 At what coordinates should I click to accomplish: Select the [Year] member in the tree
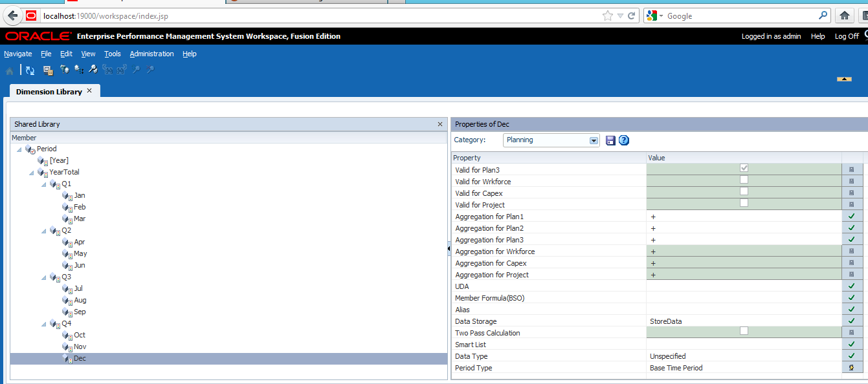pos(59,161)
